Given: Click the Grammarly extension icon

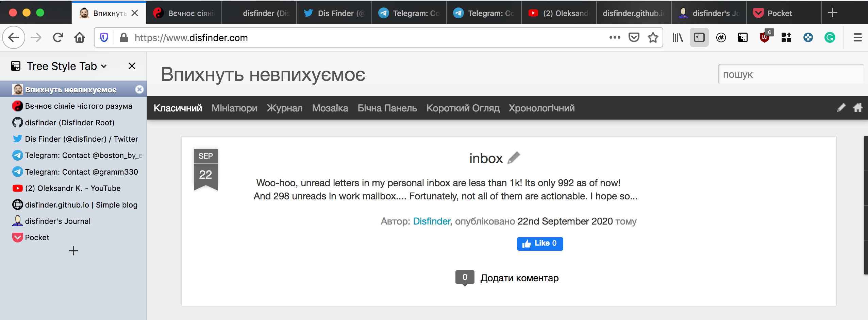Looking at the screenshot, I should tap(830, 37).
